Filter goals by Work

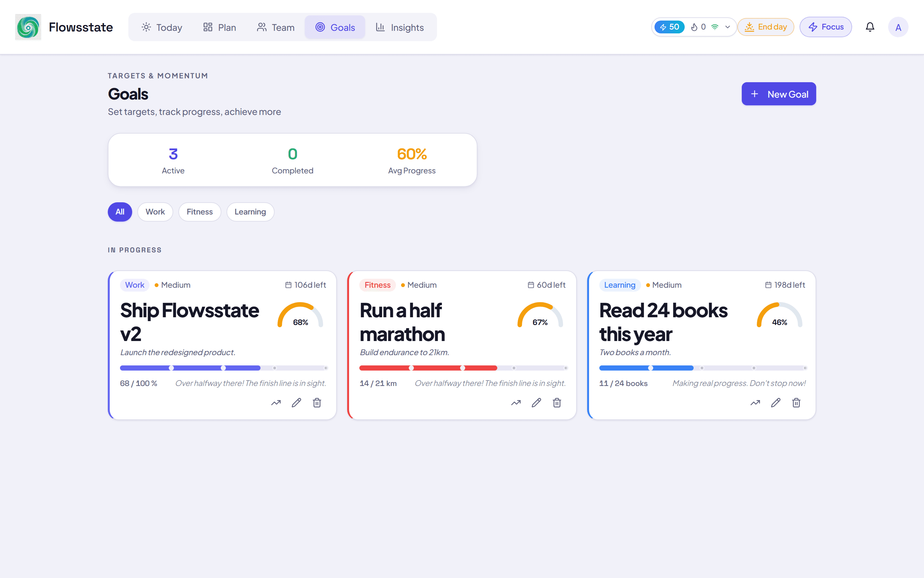point(155,212)
